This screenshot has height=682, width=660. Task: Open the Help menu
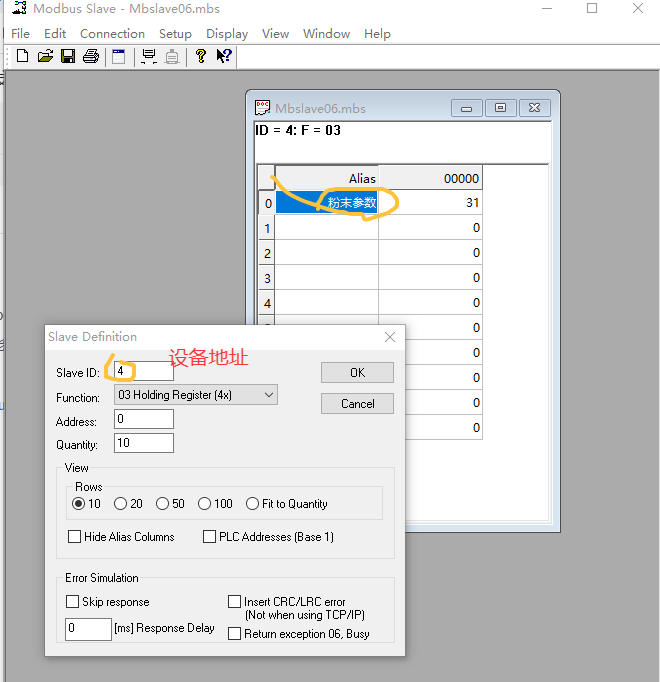[x=377, y=33]
